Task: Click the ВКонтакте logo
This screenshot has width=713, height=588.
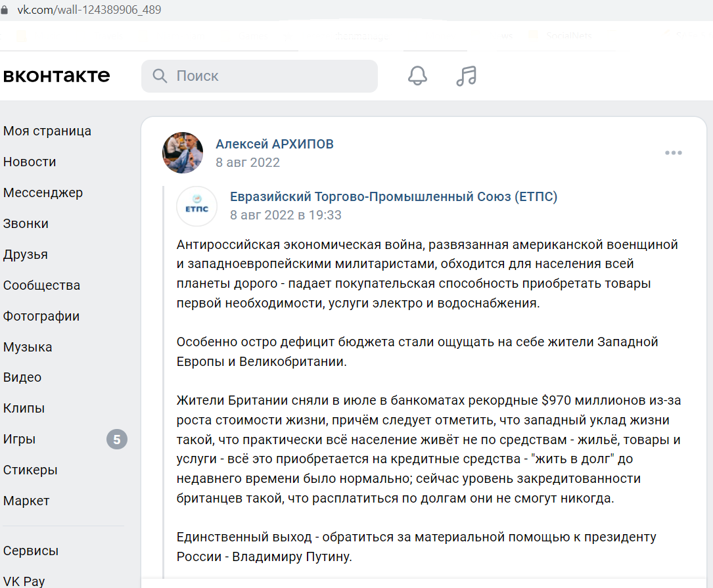Action: click(57, 76)
